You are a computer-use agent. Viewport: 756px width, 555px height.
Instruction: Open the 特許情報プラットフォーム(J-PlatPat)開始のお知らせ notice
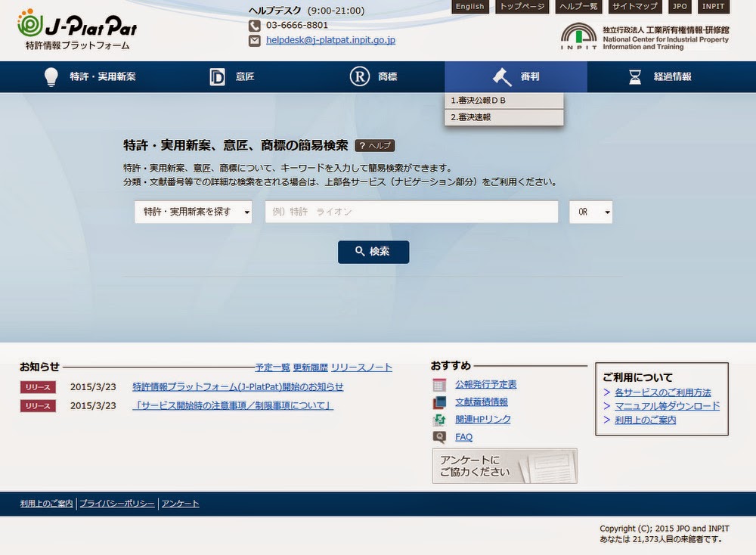coord(238,386)
